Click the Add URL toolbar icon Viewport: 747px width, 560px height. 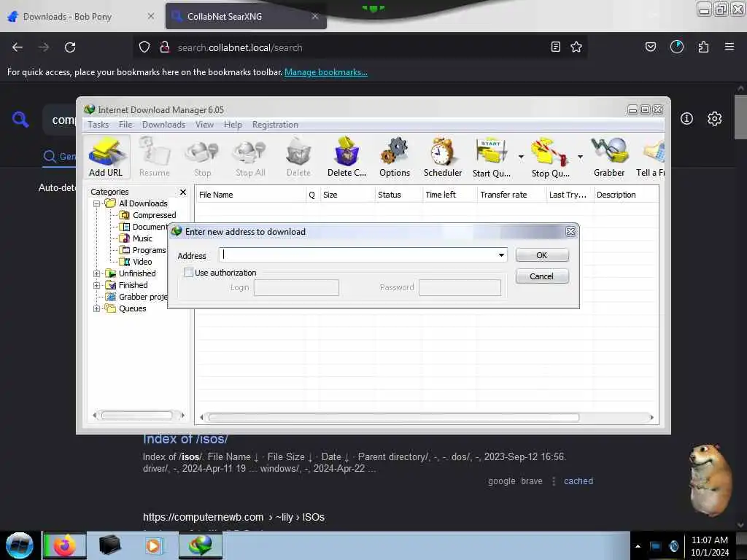[106, 157]
